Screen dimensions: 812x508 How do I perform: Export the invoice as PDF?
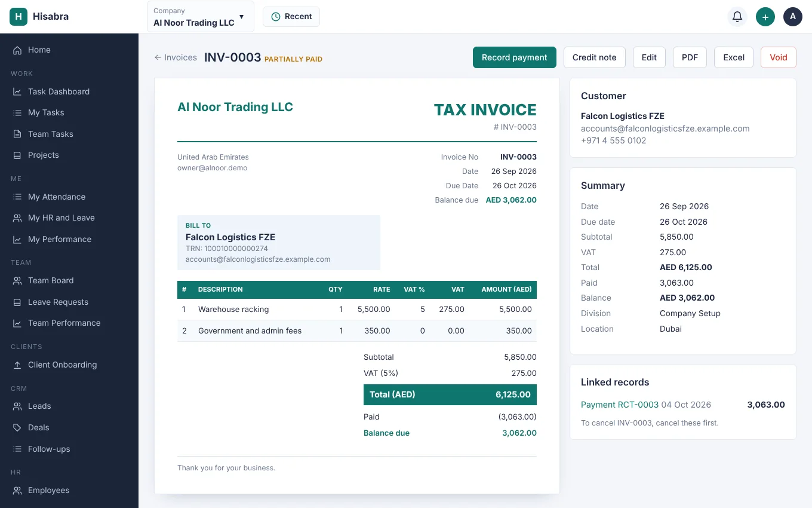pyautogui.click(x=690, y=57)
